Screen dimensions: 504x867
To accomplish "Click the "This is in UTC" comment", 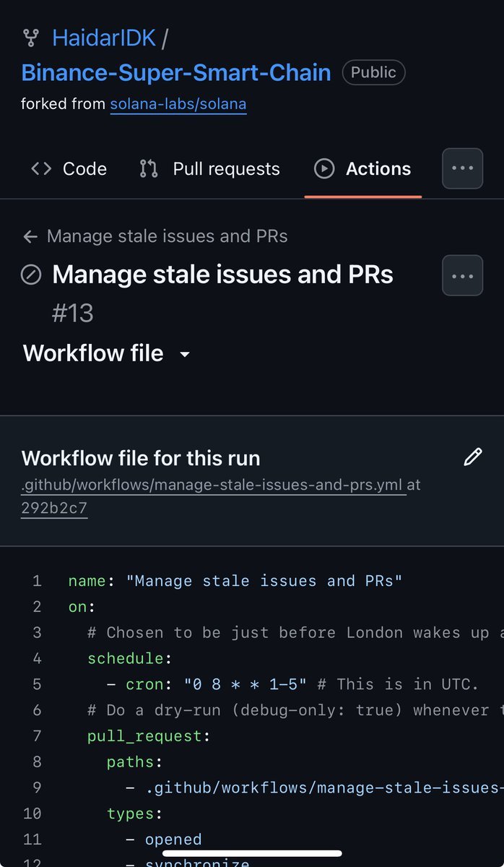I will coord(398,684).
